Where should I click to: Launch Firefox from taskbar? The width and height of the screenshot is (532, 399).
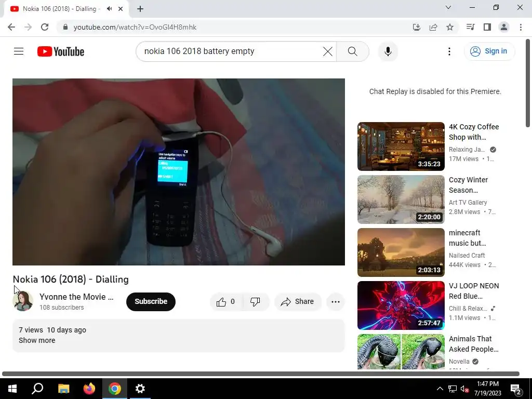click(89, 389)
